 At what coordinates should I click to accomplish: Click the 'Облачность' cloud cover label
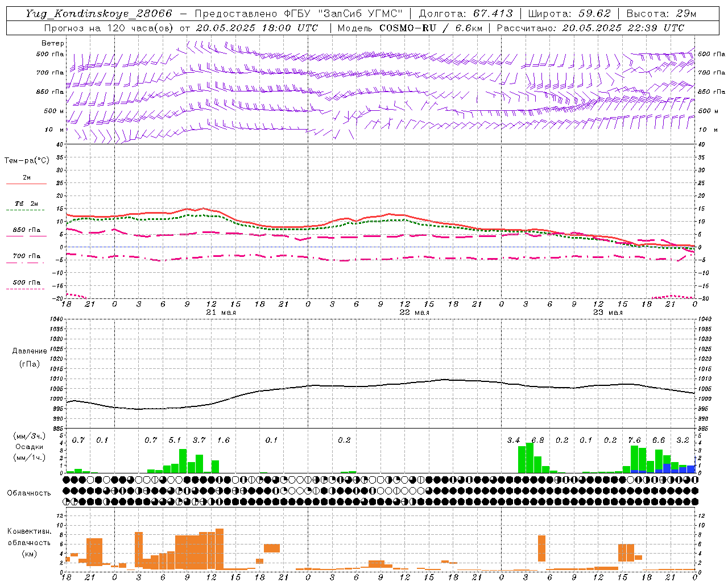point(29,493)
